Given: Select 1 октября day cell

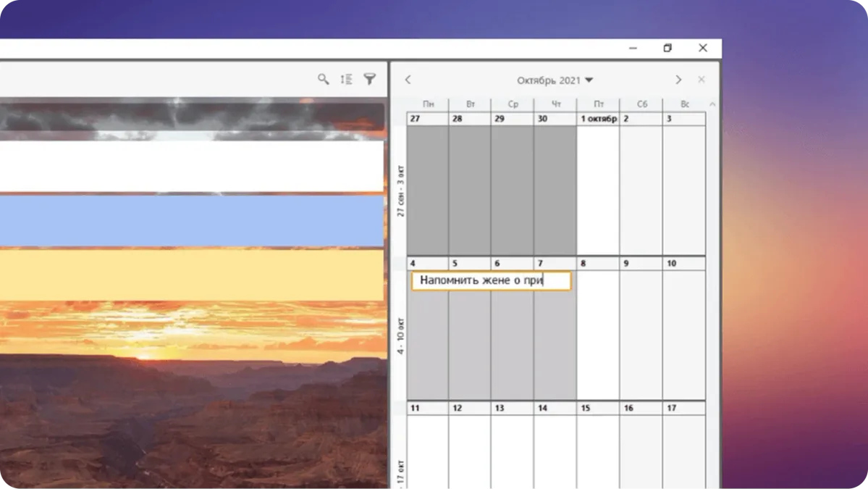Looking at the screenshot, I should pos(598,190).
